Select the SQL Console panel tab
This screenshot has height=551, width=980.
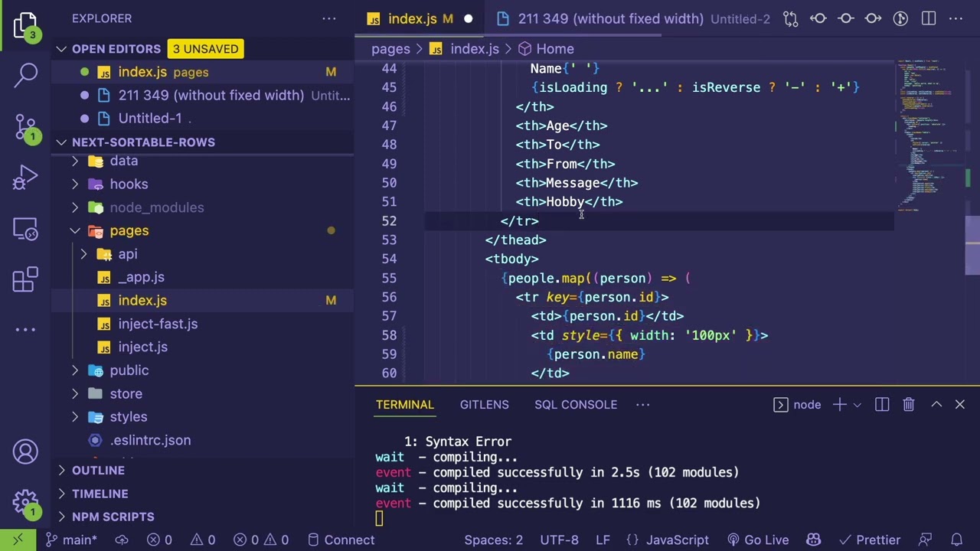576,404
